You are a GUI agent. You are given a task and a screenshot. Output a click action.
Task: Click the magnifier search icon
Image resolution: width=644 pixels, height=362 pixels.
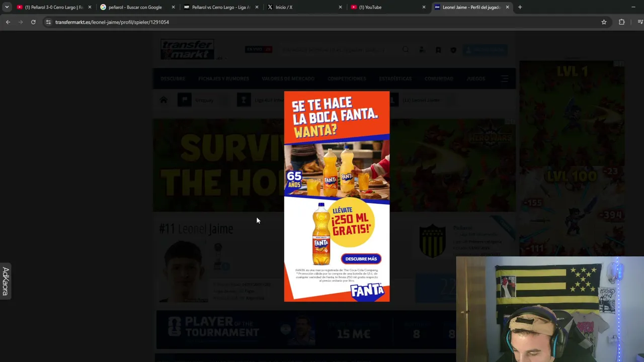click(x=406, y=50)
